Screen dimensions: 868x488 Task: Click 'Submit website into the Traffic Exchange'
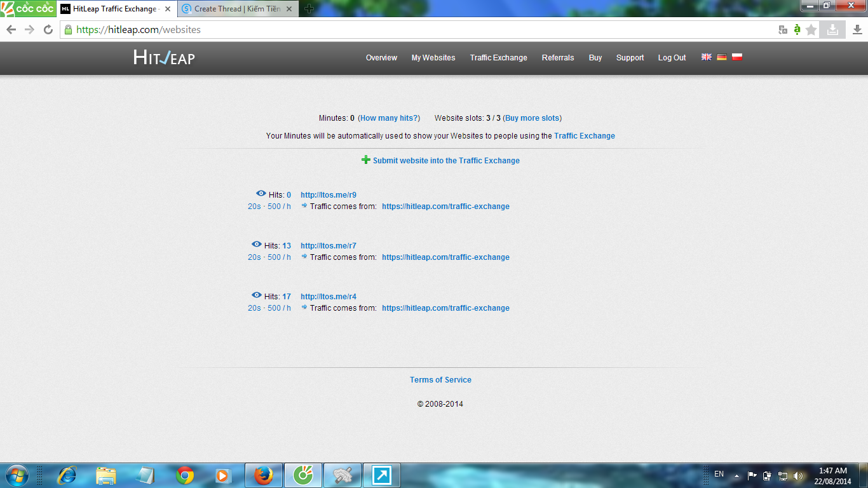pyautogui.click(x=446, y=161)
